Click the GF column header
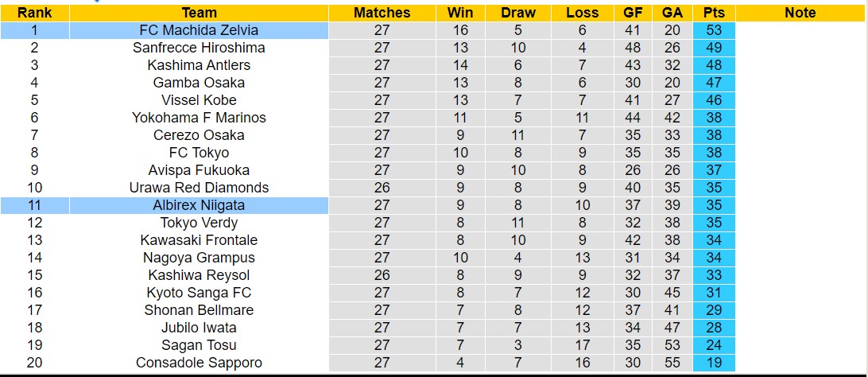868x377 pixels. [x=634, y=13]
